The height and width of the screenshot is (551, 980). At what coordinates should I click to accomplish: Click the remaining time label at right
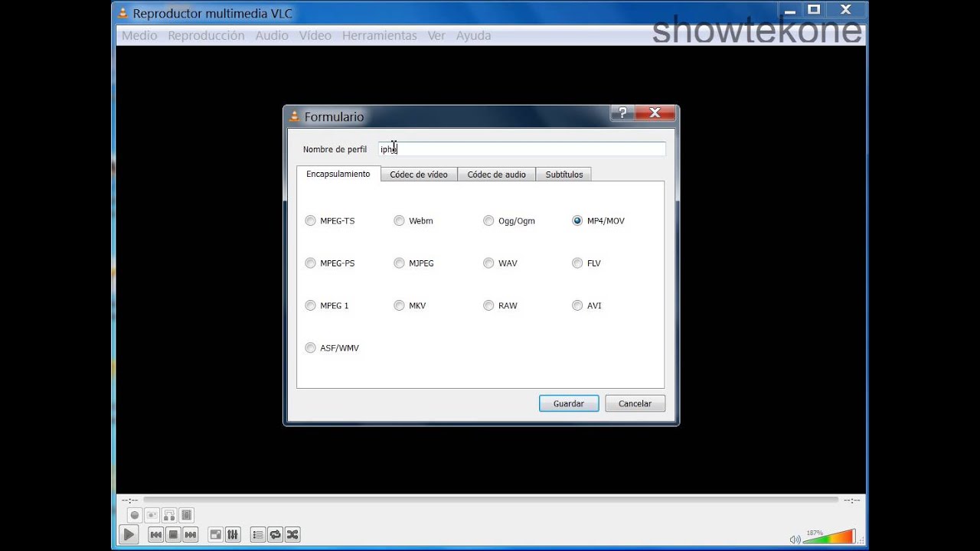tap(851, 500)
